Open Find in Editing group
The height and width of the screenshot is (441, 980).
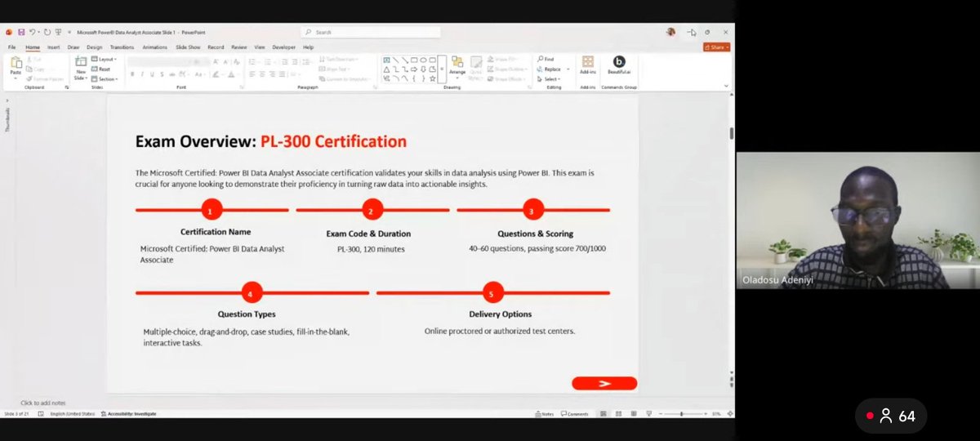545,59
